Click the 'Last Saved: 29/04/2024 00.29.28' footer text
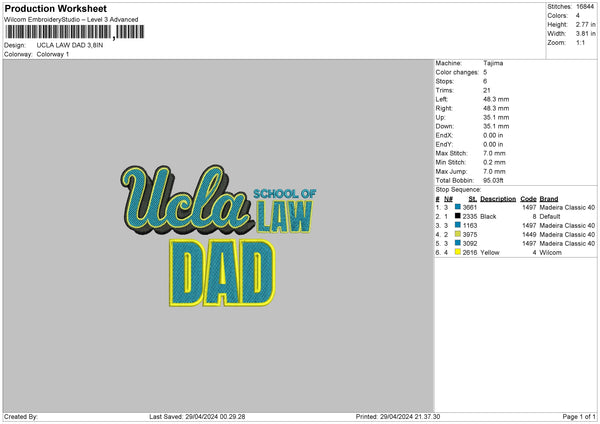This screenshot has height=424, width=600. point(197,417)
